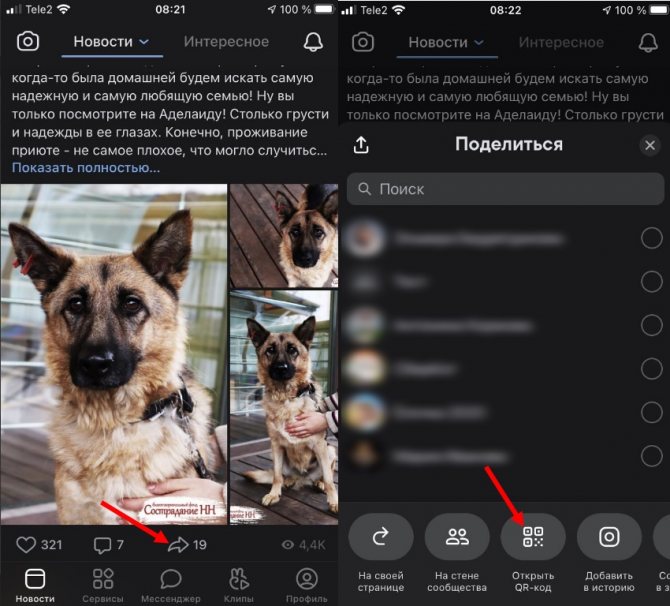Open camera icon in right screen header

363,42
